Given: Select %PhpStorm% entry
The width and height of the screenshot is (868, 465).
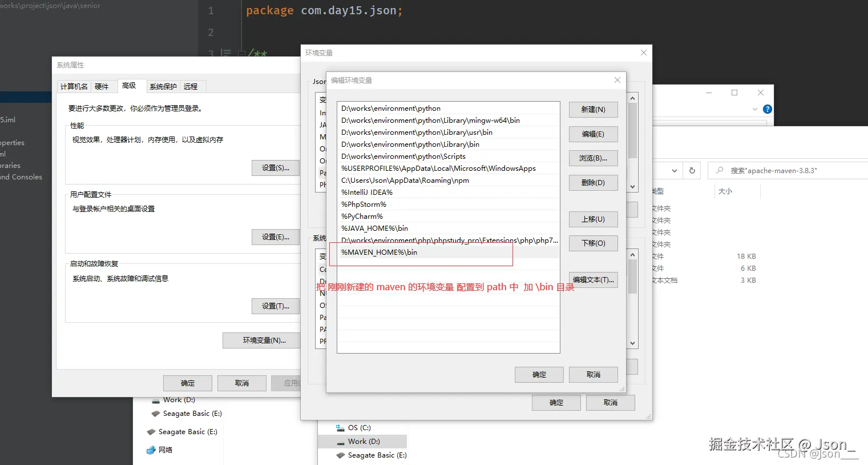Looking at the screenshot, I should pyautogui.click(x=448, y=205).
